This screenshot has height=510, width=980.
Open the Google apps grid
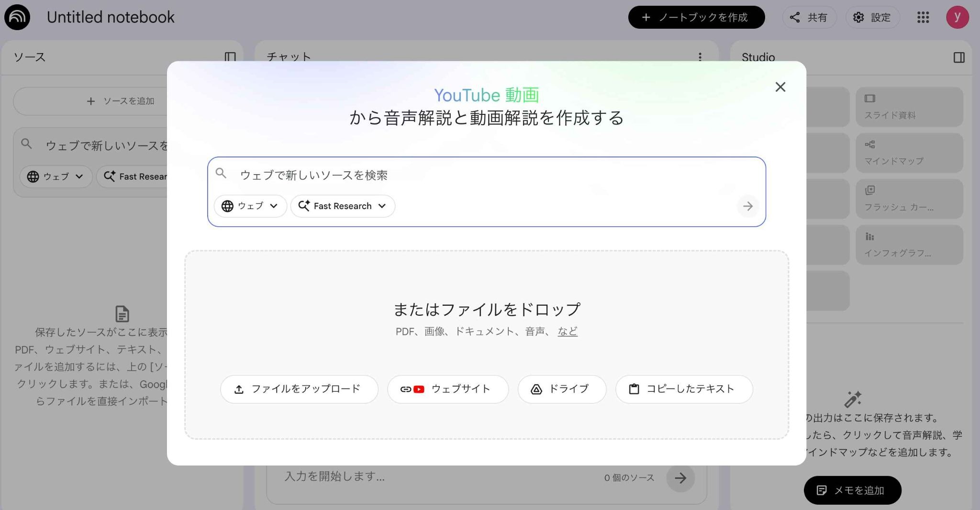[923, 17]
